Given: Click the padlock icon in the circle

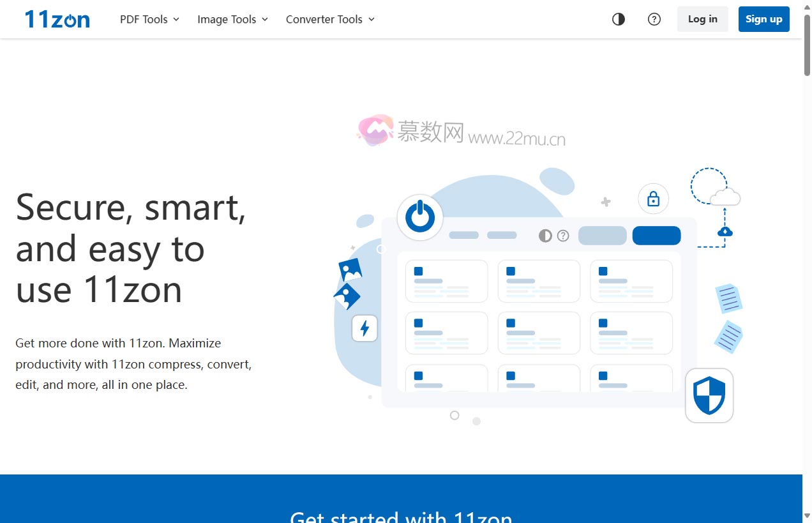Looking at the screenshot, I should pyautogui.click(x=653, y=199).
